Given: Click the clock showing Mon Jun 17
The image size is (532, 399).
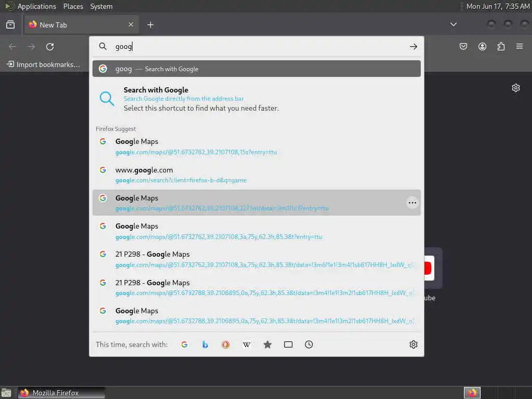Looking at the screenshot, I should click(498, 6).
